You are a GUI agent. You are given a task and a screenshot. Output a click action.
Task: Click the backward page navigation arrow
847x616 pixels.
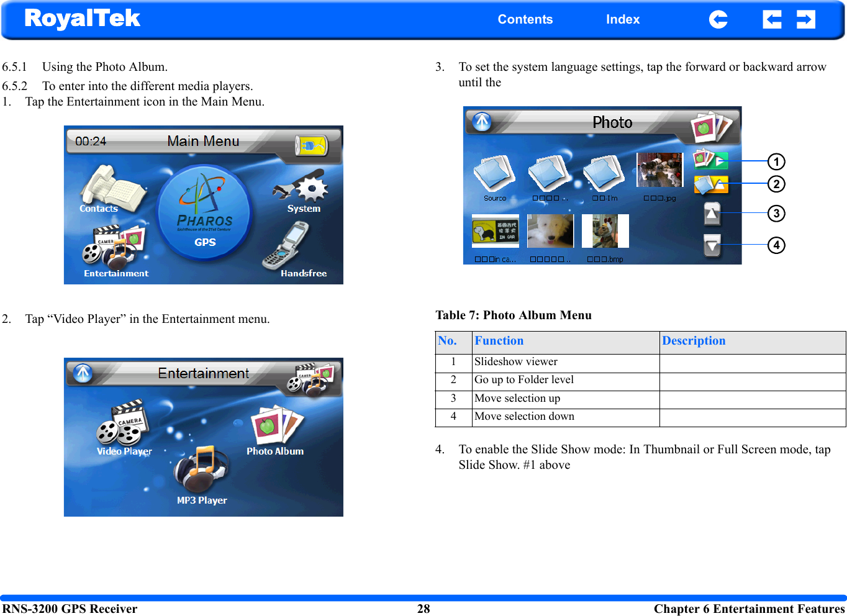click(x=772, y=19)
